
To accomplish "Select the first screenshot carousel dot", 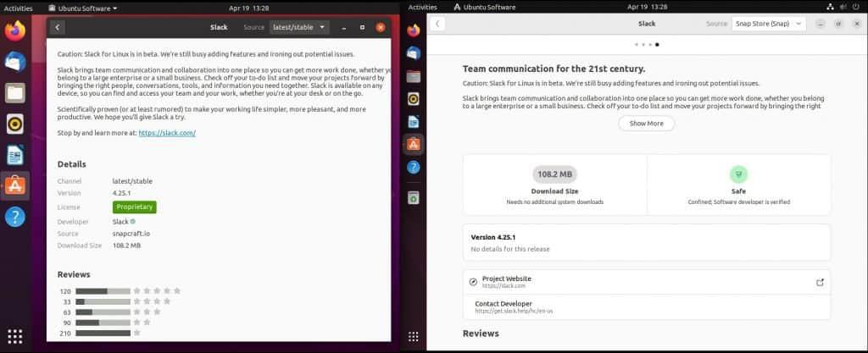I will click(637, 44).
